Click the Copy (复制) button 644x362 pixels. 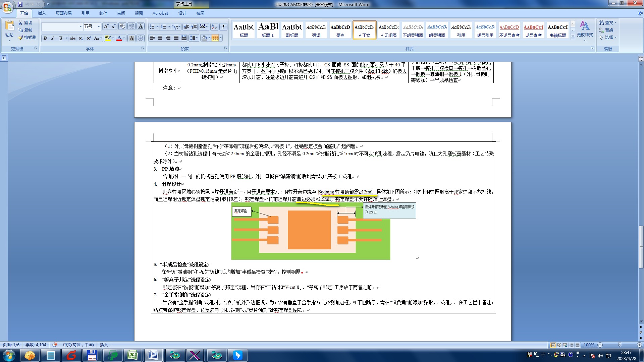tap(25, 30)
